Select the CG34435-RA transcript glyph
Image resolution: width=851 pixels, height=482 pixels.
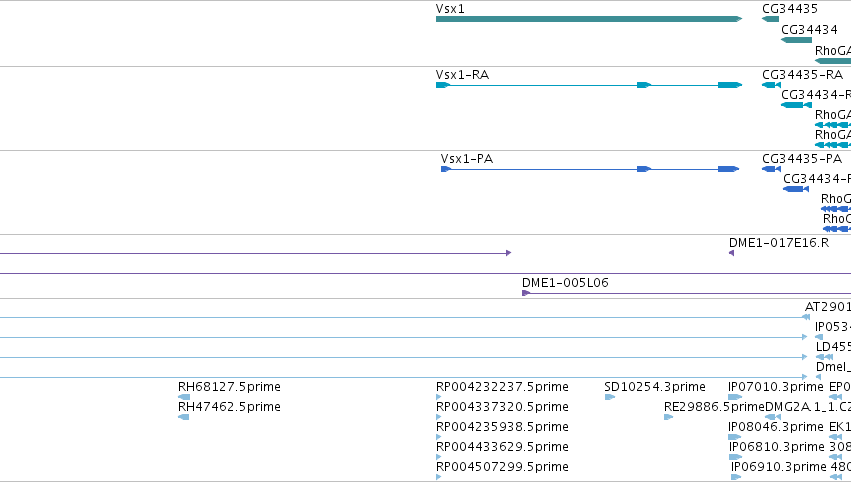coord(771,85)
